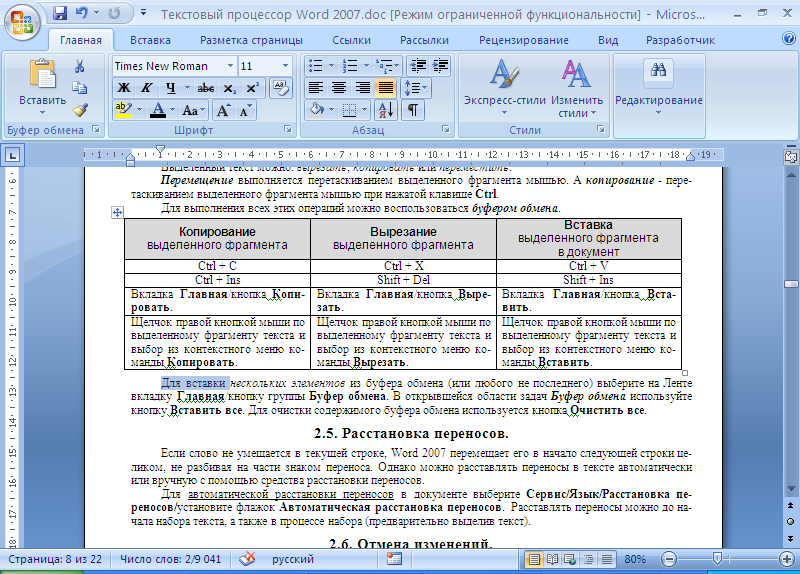Shrink font size with the smaller A icon
Image resolution: width=800 pixels, height=574 pixels.
245,110
